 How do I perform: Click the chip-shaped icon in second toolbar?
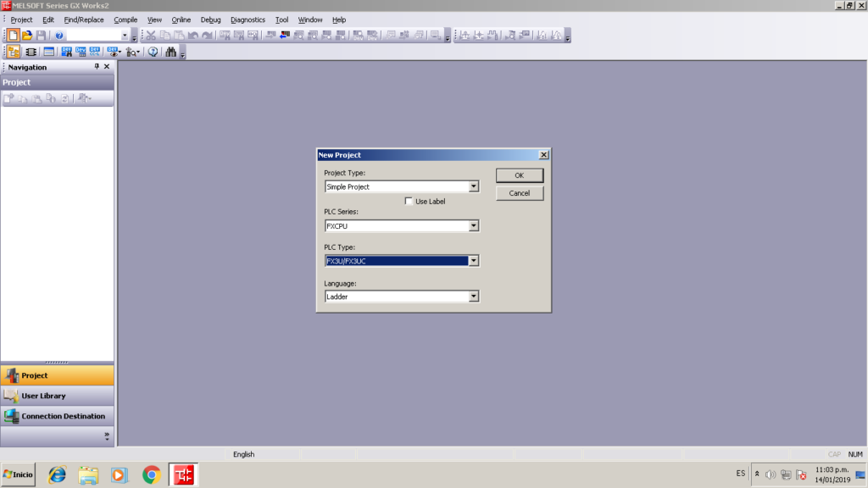pyautogui.click(x=31, y=52)
